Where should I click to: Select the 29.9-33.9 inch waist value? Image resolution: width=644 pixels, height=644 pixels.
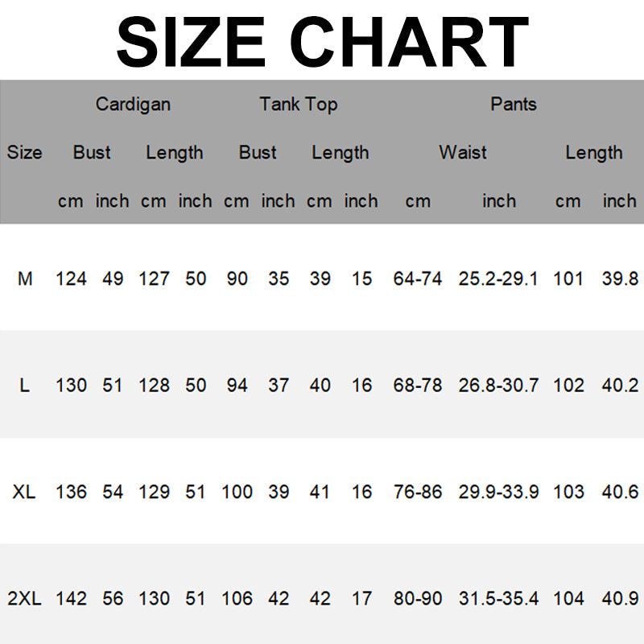[x=498, y=492]
